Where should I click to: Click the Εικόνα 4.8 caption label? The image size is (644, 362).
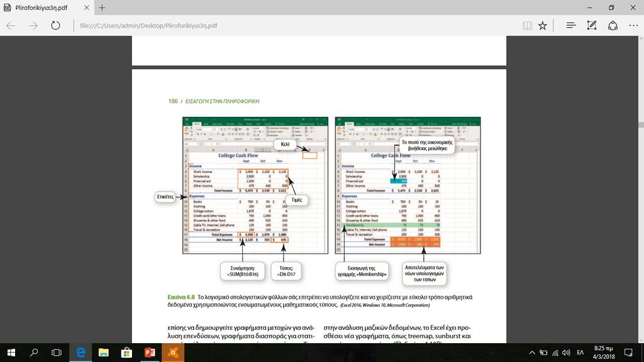point(181,297)
